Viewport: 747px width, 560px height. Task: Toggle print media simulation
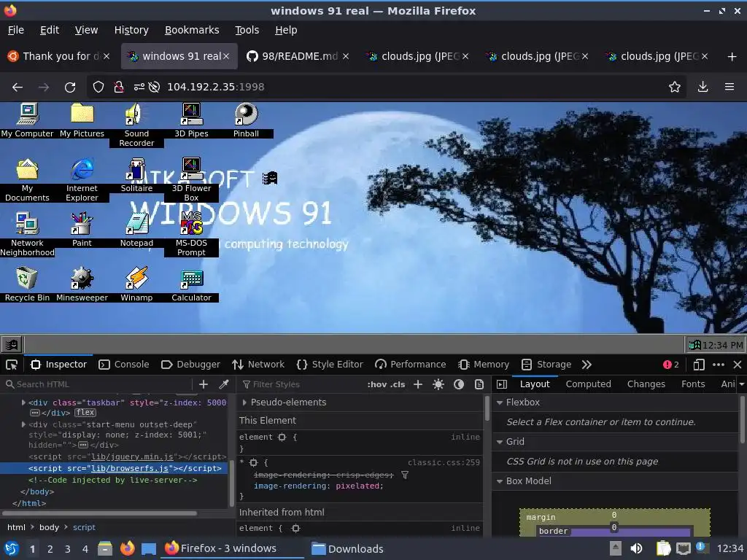pos(479,384)
